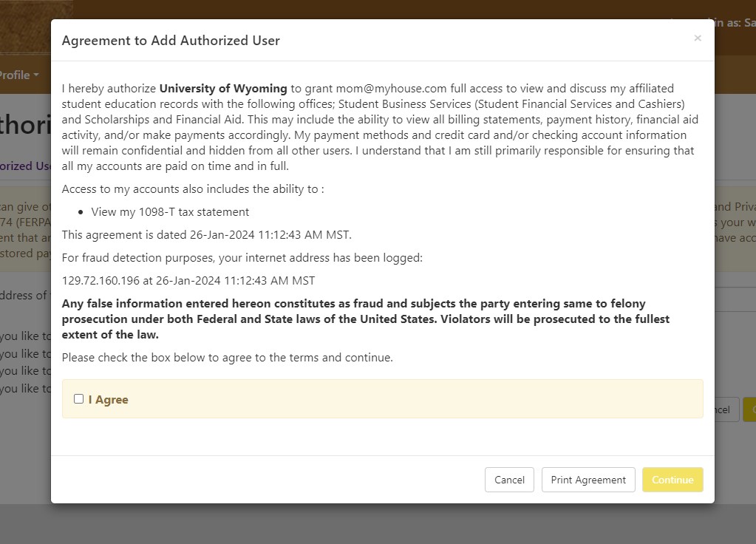Click the 'This agreement is dated' line
756x544 pixels.
coord(206,235)
